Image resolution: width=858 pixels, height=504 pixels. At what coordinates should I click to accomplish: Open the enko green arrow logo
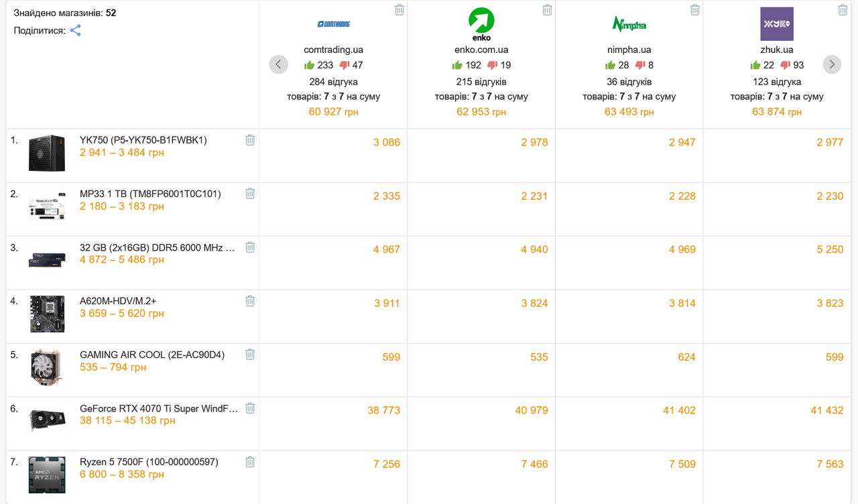tap(481, 24)
